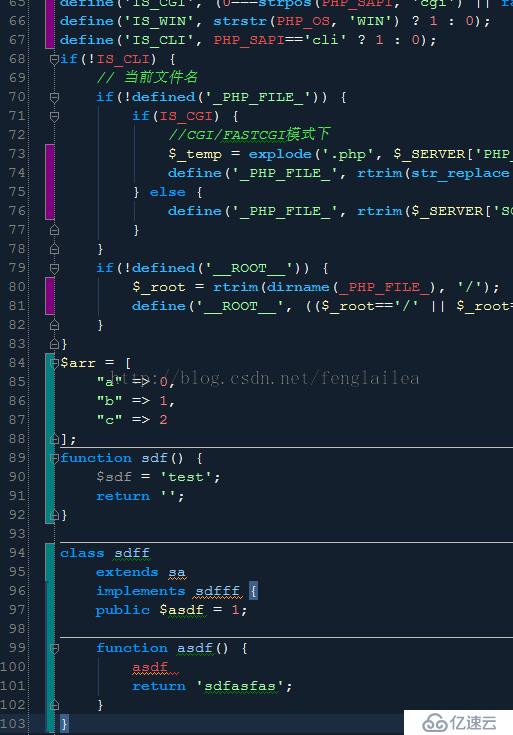
Task: Click line number 93 in the gutter
Action: point(17,534)
